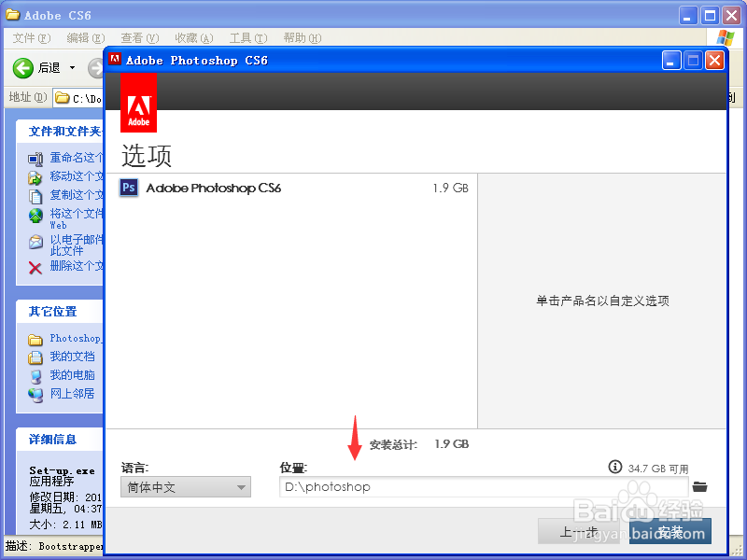The image size is (747, 560).
Task: Click the 安装 install button
Action: coord(670,530)
